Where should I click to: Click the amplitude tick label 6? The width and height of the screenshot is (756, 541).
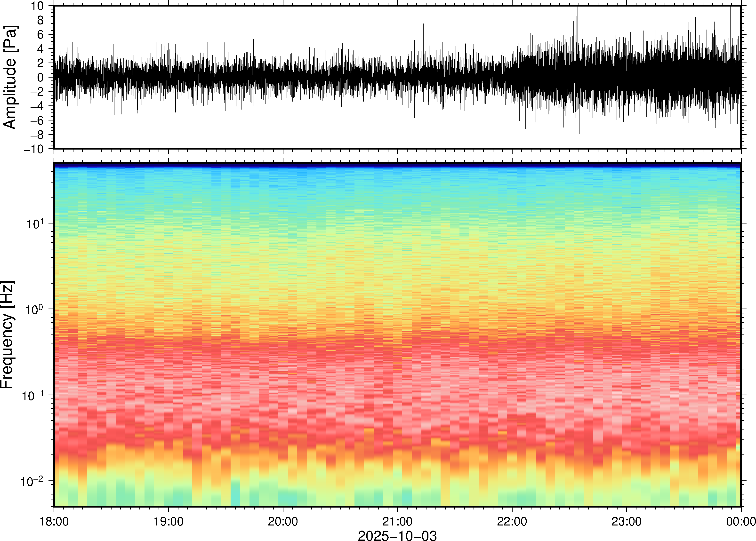pyautogui.click(x=41, y=35)
